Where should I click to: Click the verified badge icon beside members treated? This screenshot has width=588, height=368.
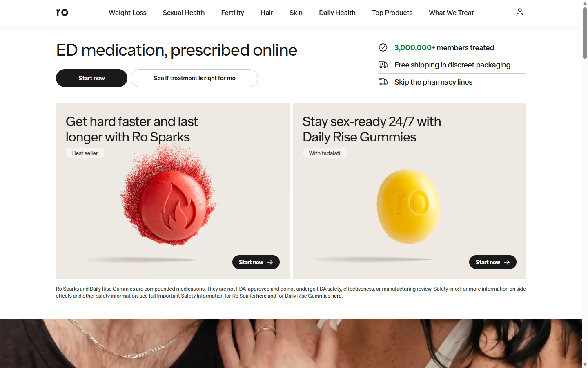click(383, 47)
